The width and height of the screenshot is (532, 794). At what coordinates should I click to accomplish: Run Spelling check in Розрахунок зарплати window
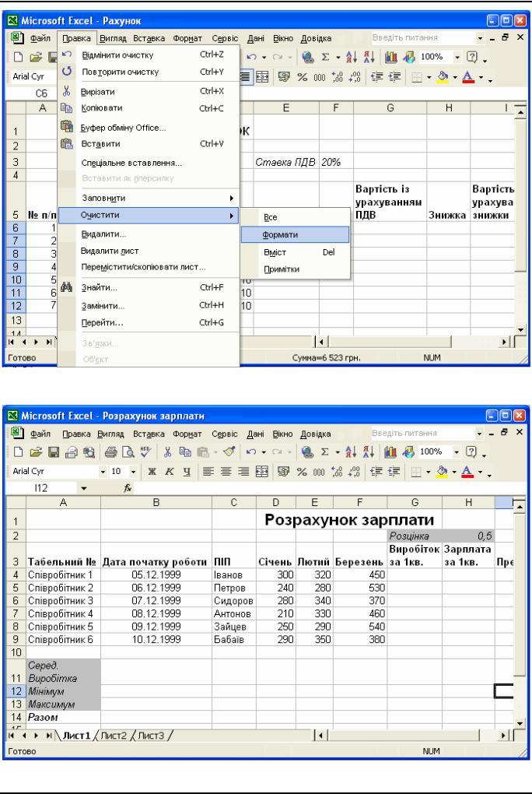[145, 451]
